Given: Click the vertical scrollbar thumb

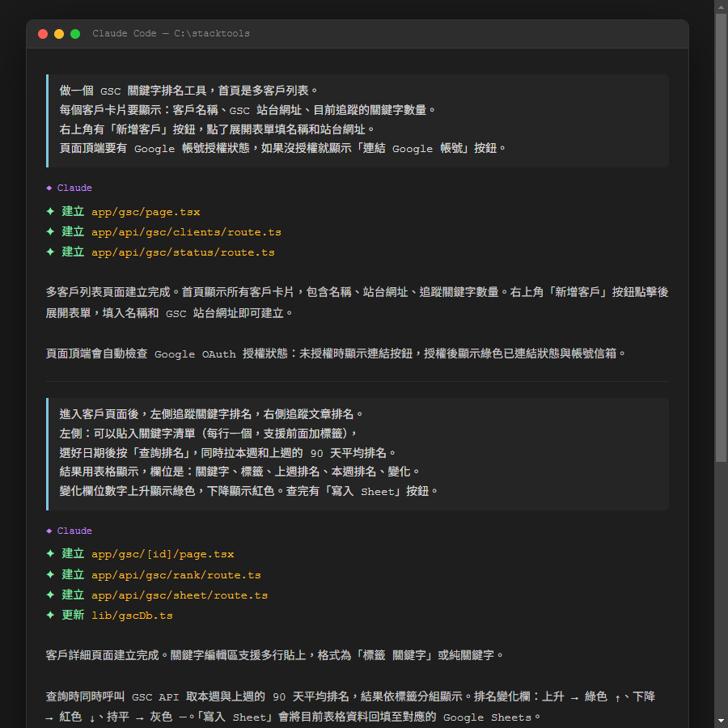Looking at the screenshot, I should point(721,238).
